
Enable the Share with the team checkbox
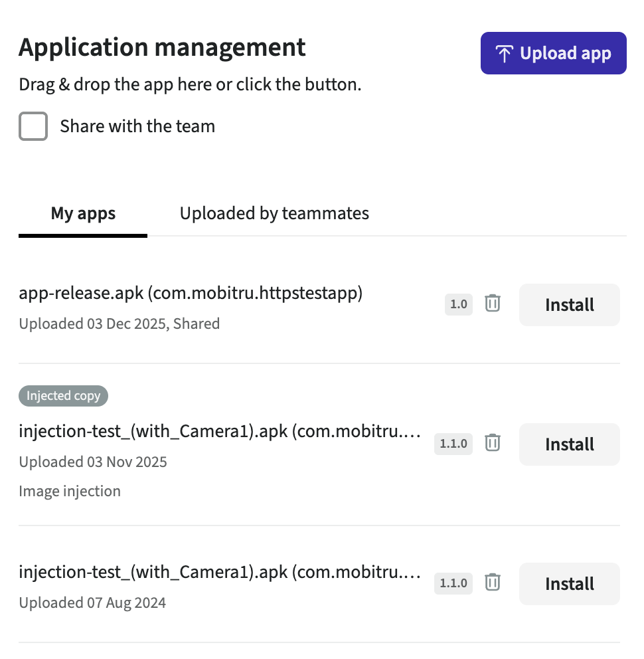pos(33,126)
